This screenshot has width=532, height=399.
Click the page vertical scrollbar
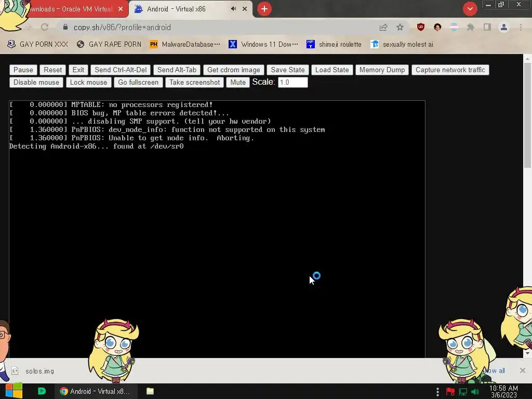pos(527,115)
